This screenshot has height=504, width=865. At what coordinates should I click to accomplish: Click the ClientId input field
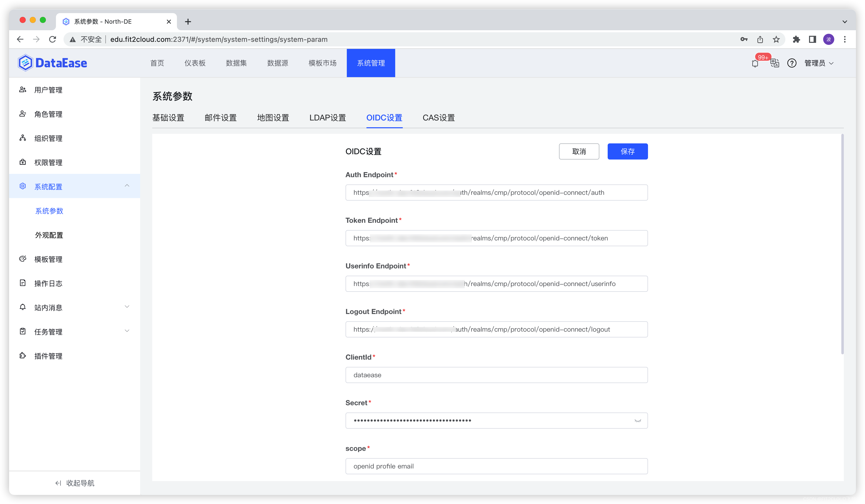click(x=496, y=375)
